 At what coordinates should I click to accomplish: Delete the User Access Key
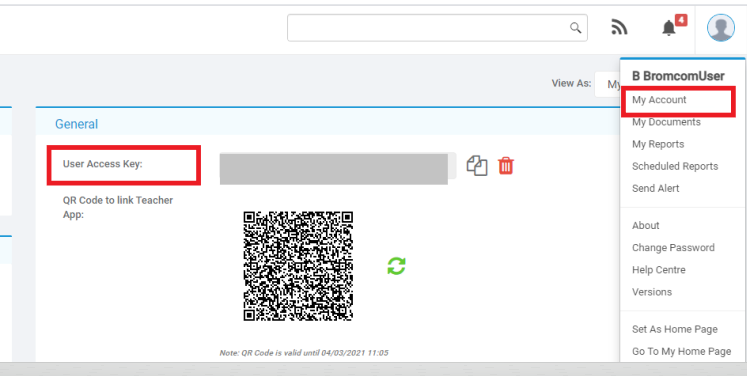506,166
